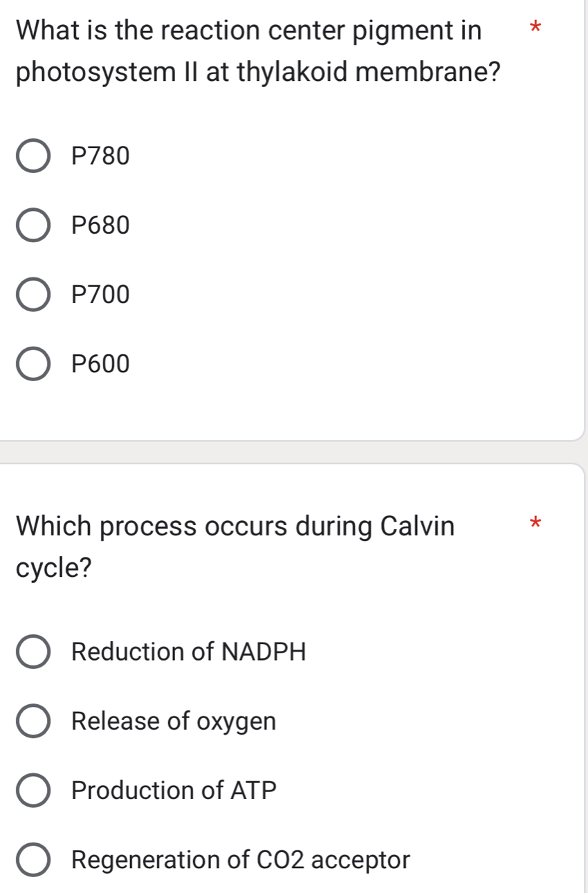Click the P780 answer label text
Screen dimensions: 588x893
click(100, 156)
